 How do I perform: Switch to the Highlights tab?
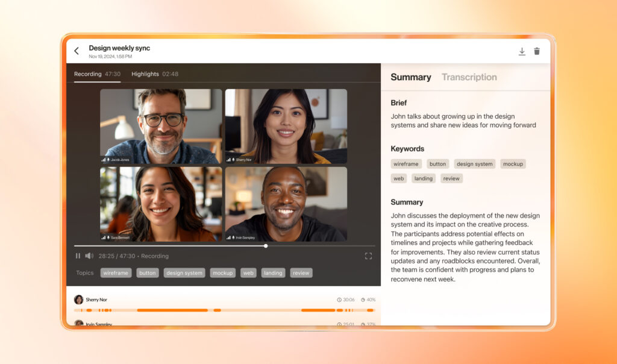tap(145, 74)
